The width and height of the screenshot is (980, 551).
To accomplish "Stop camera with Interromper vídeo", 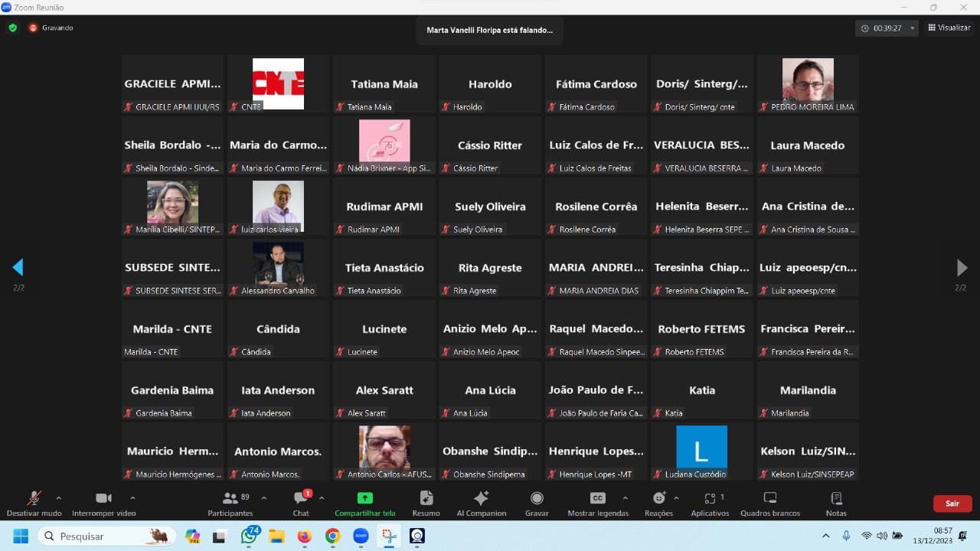I will [104, 504].
